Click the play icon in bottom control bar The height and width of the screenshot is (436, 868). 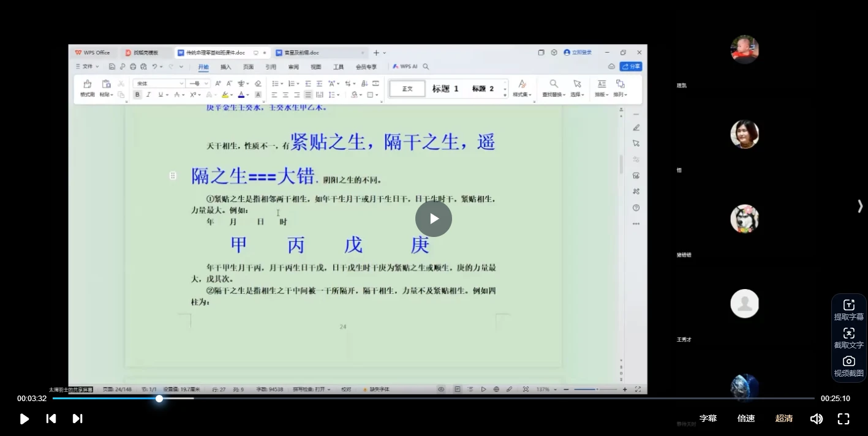coord(25,419)
